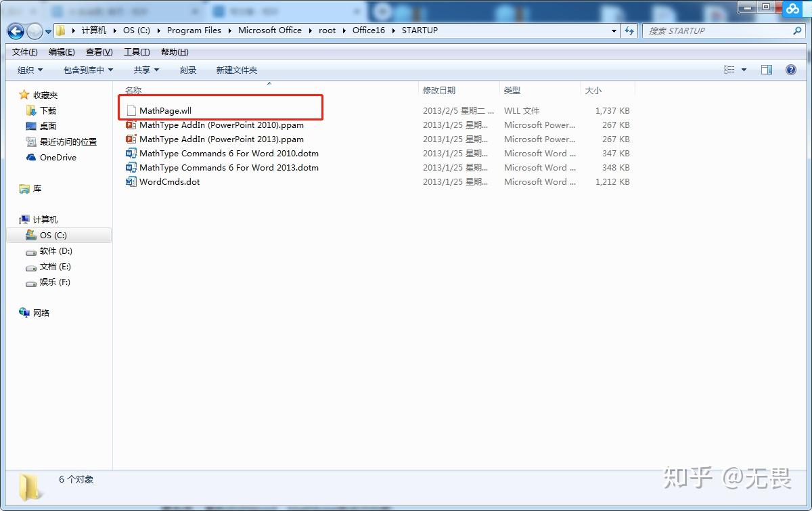Click the 1,212 KB size cell
Screen dimensions: 812x511
[612, 181]
